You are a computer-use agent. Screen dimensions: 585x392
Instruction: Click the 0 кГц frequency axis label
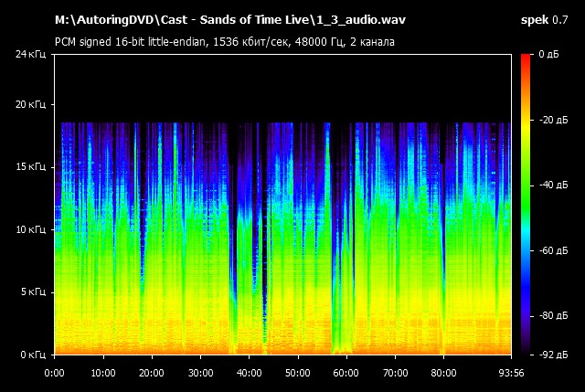click(x=33, y=355)
